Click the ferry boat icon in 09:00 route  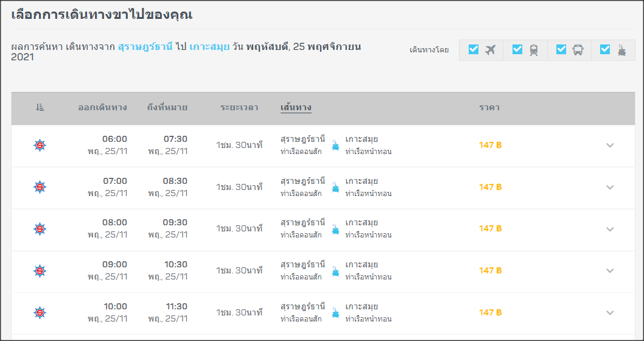coord(335,271)
